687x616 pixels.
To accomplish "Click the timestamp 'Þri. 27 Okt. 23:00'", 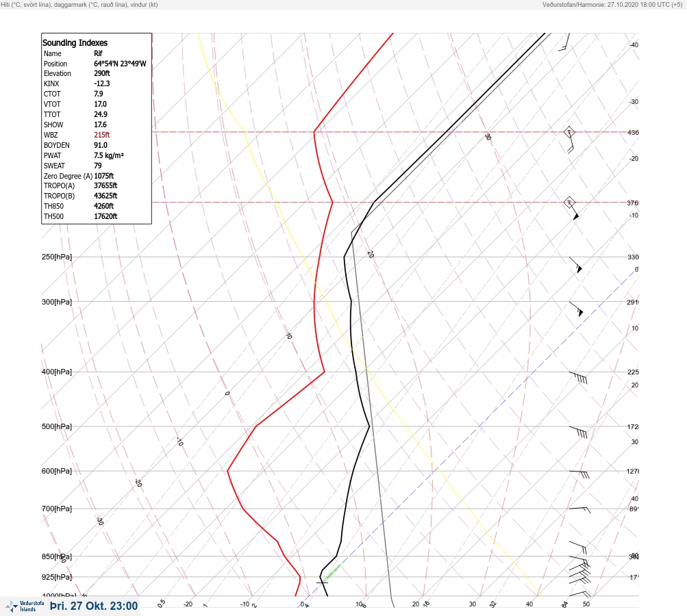I will 94,606.
